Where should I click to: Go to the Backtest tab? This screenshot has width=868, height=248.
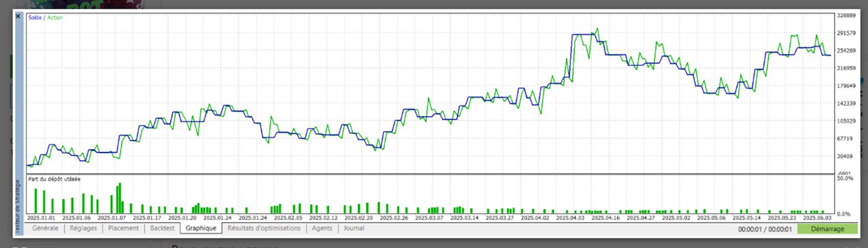[x=162, y=229]
